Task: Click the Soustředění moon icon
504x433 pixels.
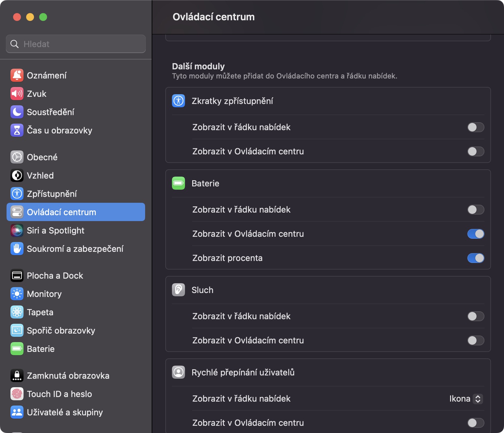Action: coord(17,112)
